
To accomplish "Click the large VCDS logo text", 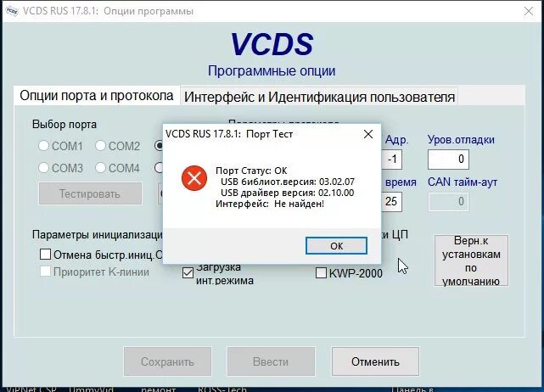I will coord(272,44).
